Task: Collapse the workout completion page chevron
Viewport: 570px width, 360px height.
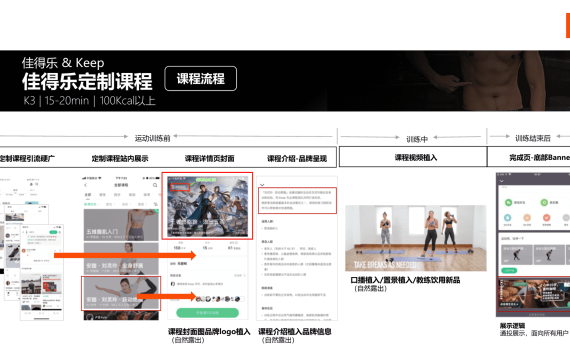Action: pos(502,181)
